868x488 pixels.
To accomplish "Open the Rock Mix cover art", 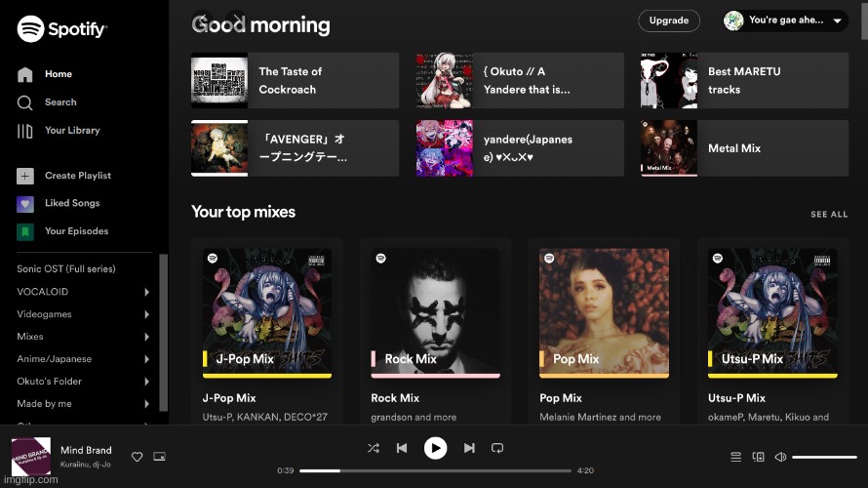I will coord(436,313).
